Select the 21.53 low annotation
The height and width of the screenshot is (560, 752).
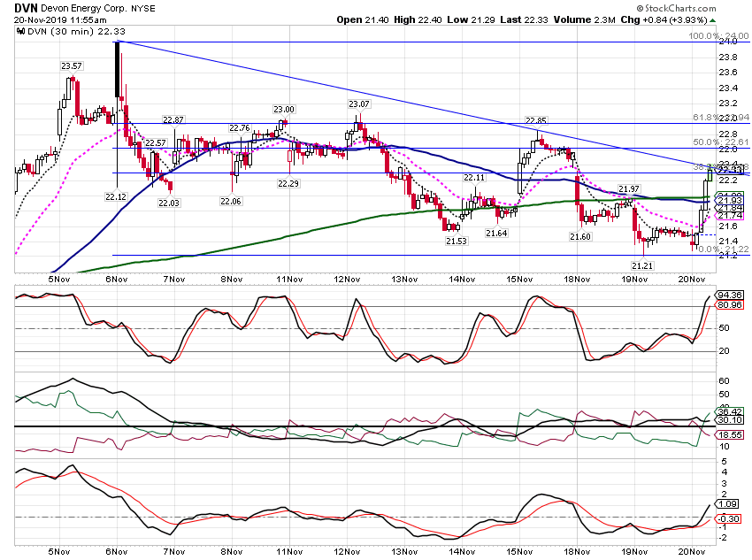[x=457, y=242]
